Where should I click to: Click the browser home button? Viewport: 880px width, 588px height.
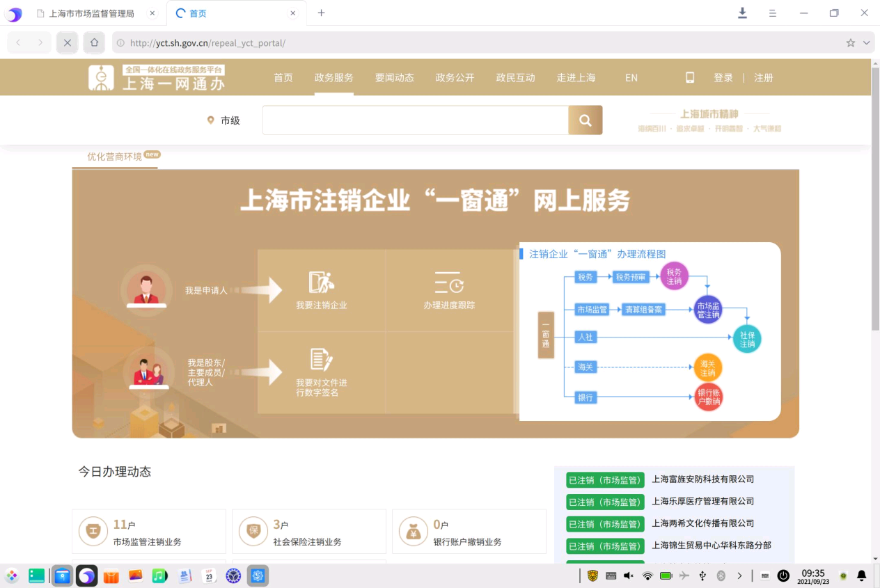click(95, 43)
